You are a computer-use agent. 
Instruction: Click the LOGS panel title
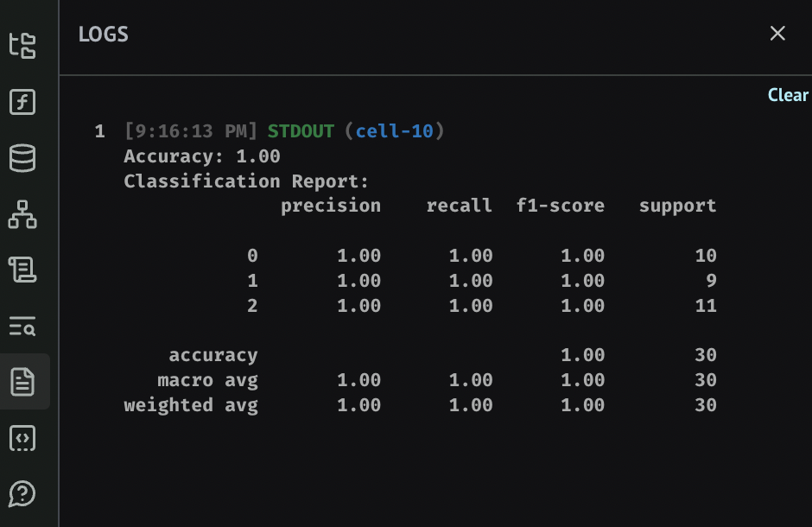click(103, 35)
